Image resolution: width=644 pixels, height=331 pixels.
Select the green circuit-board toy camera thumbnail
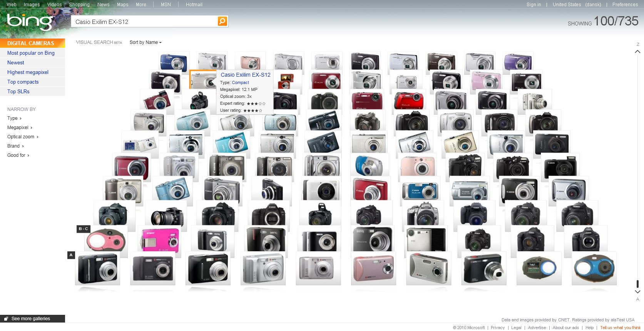pyautogui.click(x=539, y=268)
